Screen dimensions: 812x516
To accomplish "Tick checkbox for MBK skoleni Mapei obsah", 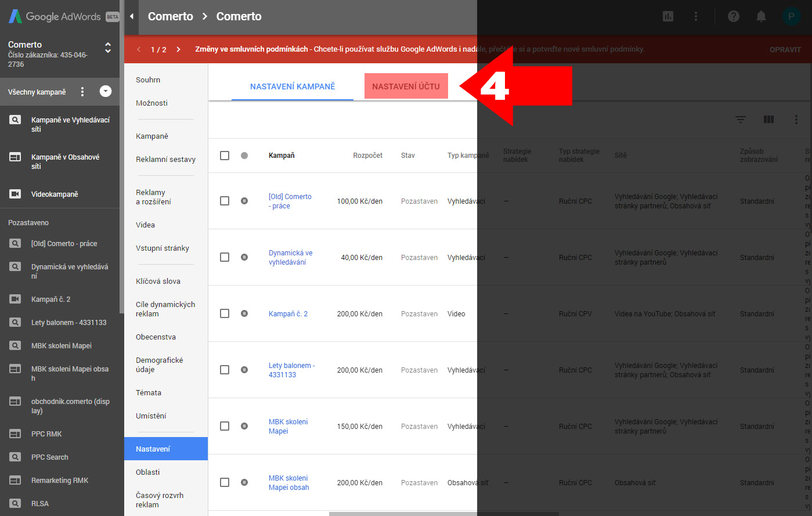I will (225, 482).
